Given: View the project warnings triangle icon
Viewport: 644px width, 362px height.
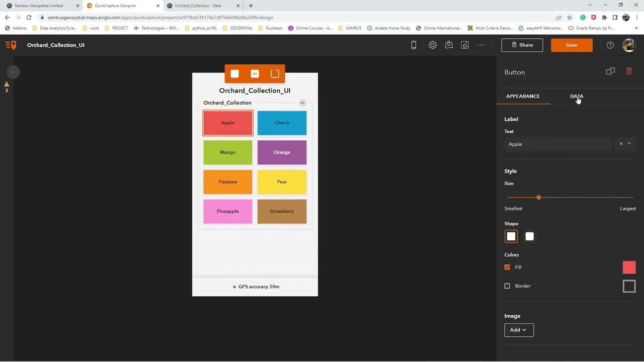Looking at the screenshot, I should tap(7, 84).
